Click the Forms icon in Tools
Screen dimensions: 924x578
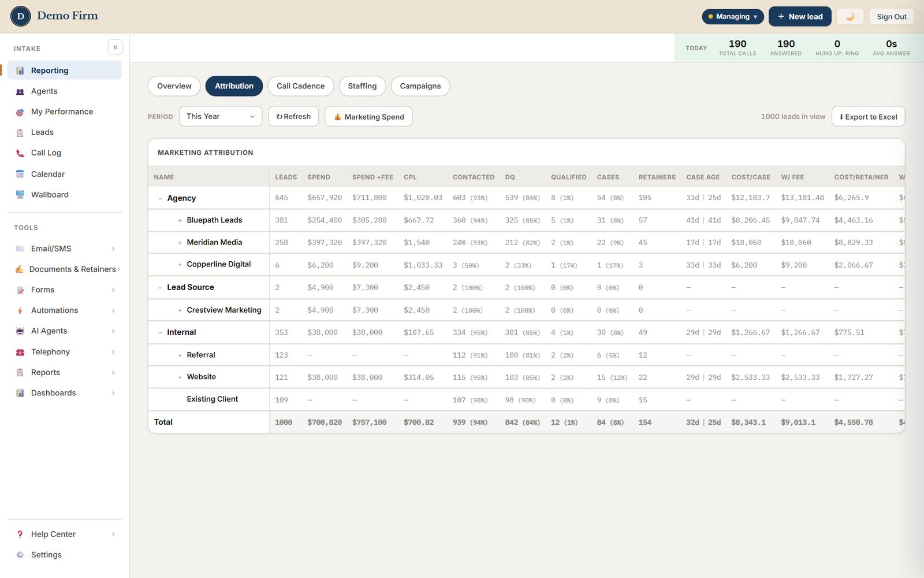pos(20,290)
